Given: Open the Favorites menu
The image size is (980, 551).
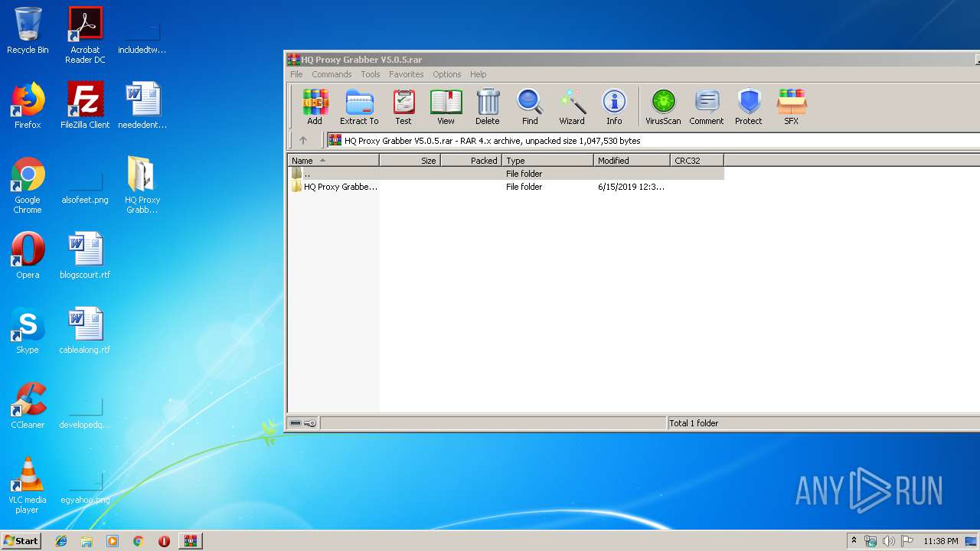Looking at the screenshot, I should 406,74.
